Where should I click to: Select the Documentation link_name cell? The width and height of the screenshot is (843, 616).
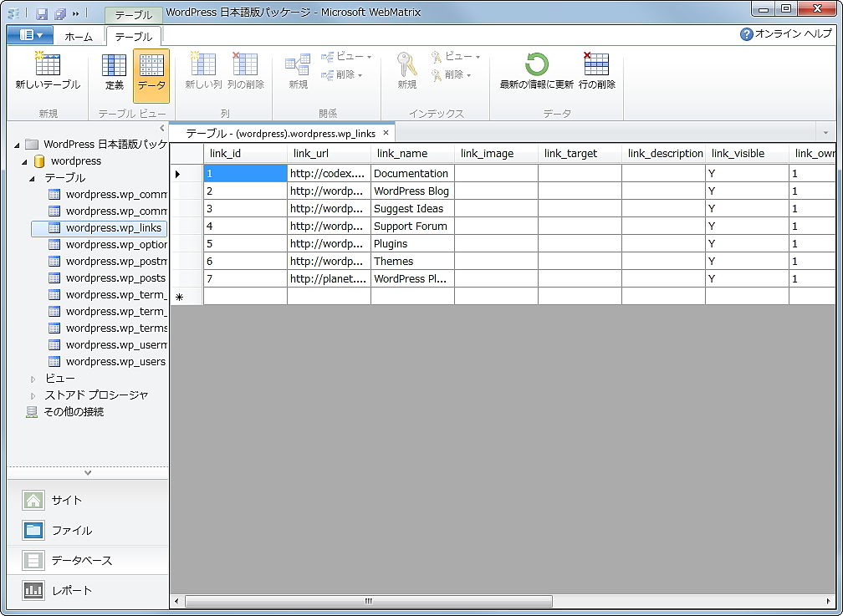point(412,173)
